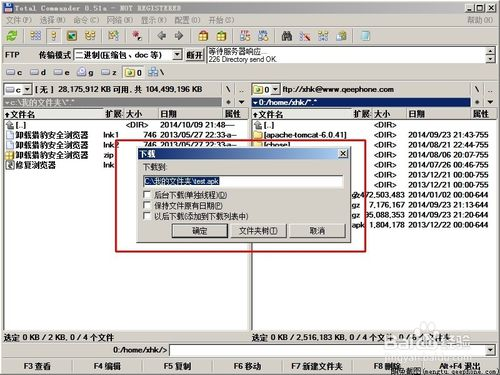
Task: Click the 断开 disconnect button
Action: click(x=195, y=55)
